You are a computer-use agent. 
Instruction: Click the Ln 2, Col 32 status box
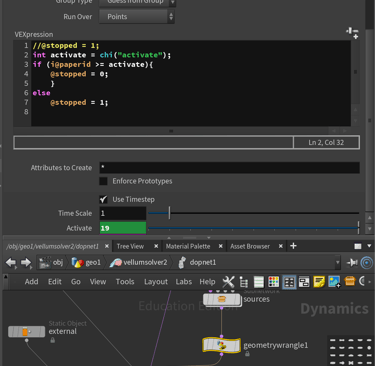coord(326,143)
